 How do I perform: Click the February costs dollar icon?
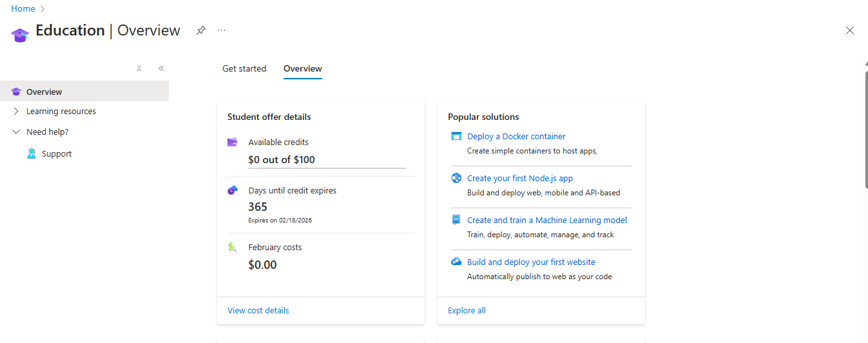pos(233,247)
